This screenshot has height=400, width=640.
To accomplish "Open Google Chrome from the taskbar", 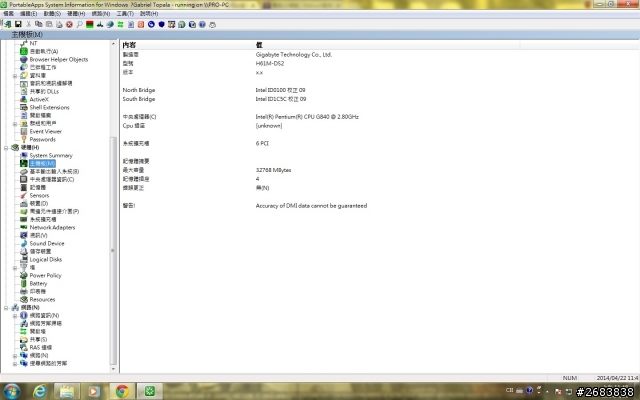I will (122, 392).
